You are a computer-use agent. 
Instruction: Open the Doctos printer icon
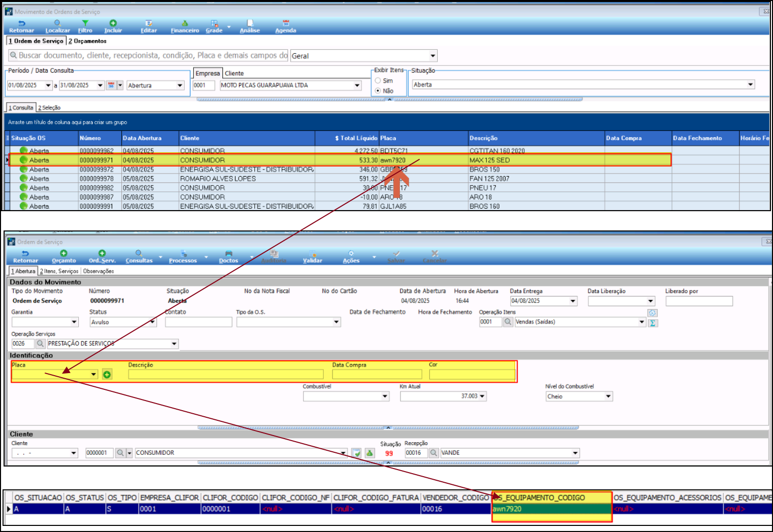click(x=228, y=253)
